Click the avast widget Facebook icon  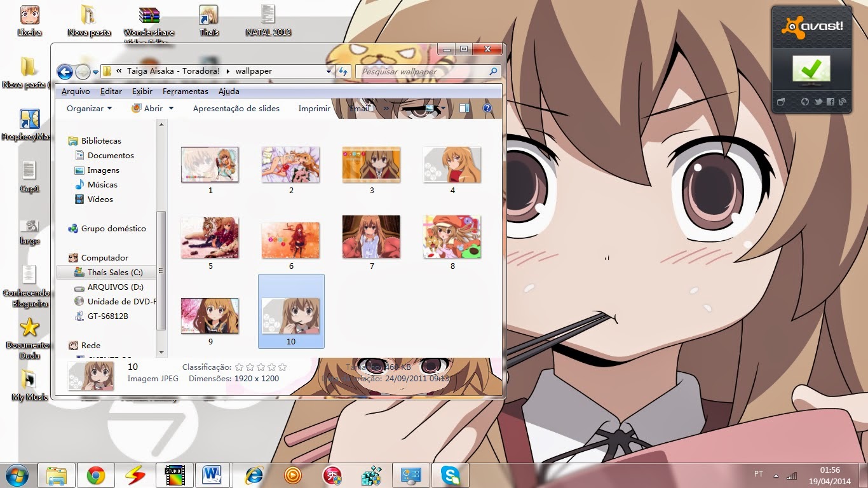[830, 102]
